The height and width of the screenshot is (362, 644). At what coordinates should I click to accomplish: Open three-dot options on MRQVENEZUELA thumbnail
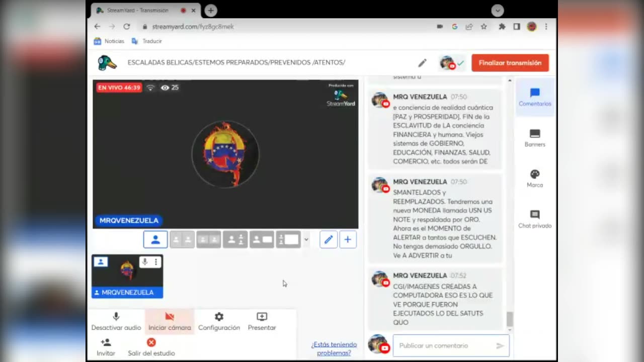156,262
